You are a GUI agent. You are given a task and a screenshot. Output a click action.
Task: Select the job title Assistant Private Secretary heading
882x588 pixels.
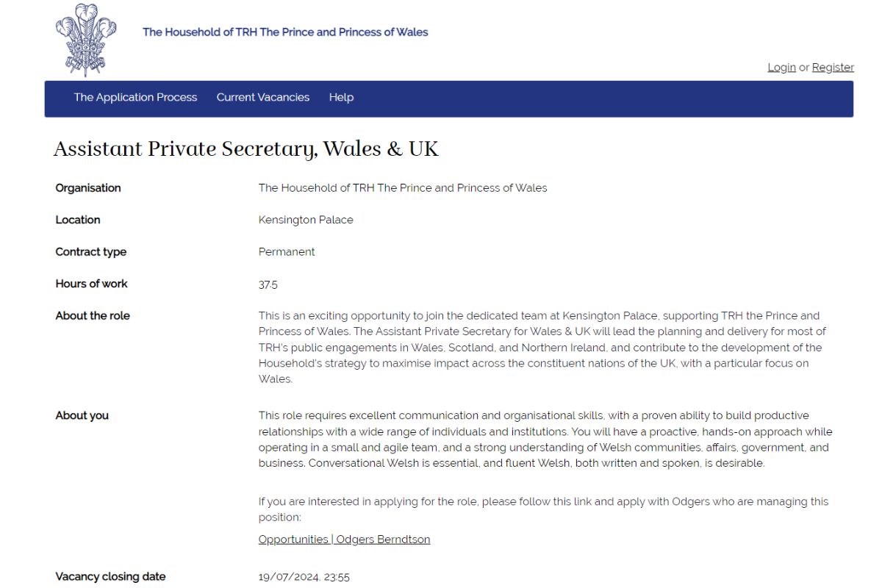[245, 148]
